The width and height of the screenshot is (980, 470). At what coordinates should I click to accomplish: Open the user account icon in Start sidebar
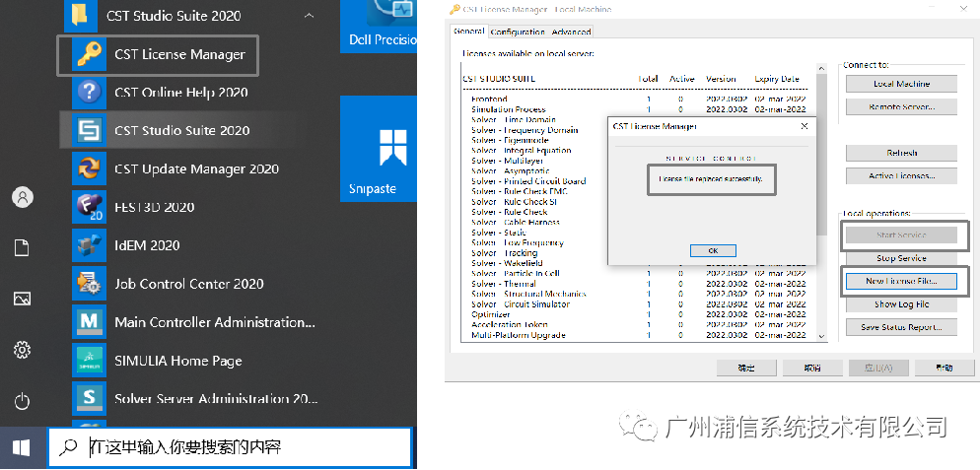tap(23, 198)
